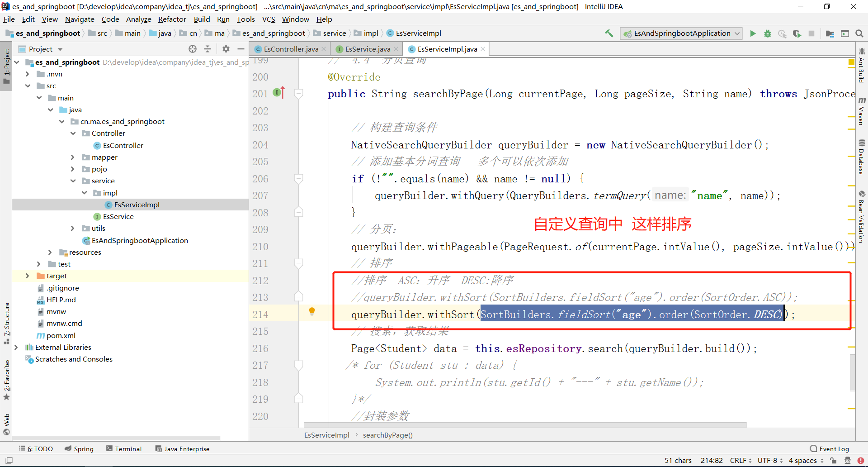Start debugging with the bug icon
The image size is (868, 467).
click(x=768, y=33)
